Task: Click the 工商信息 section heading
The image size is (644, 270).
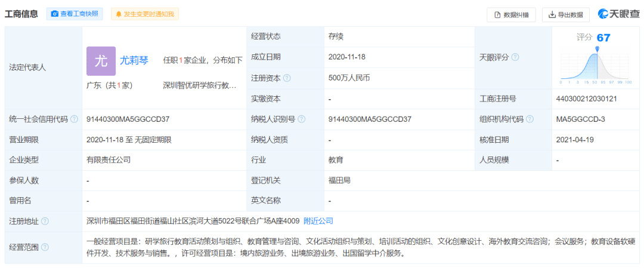Action: [x=21, y=14]
